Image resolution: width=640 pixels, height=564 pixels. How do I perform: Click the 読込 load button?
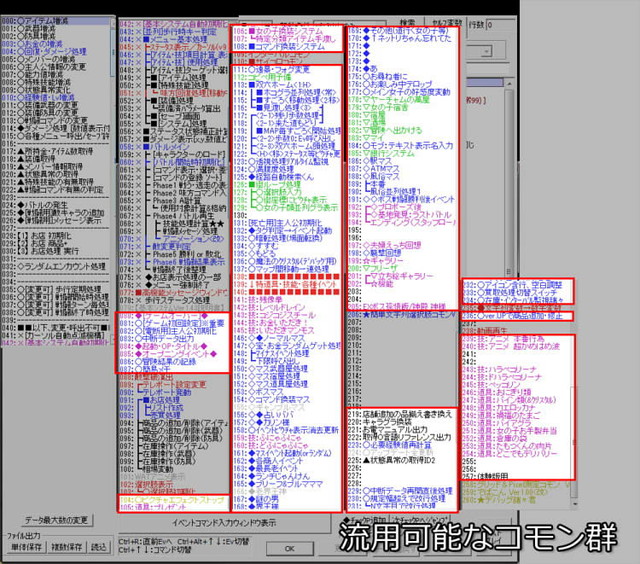coord(98,547)
